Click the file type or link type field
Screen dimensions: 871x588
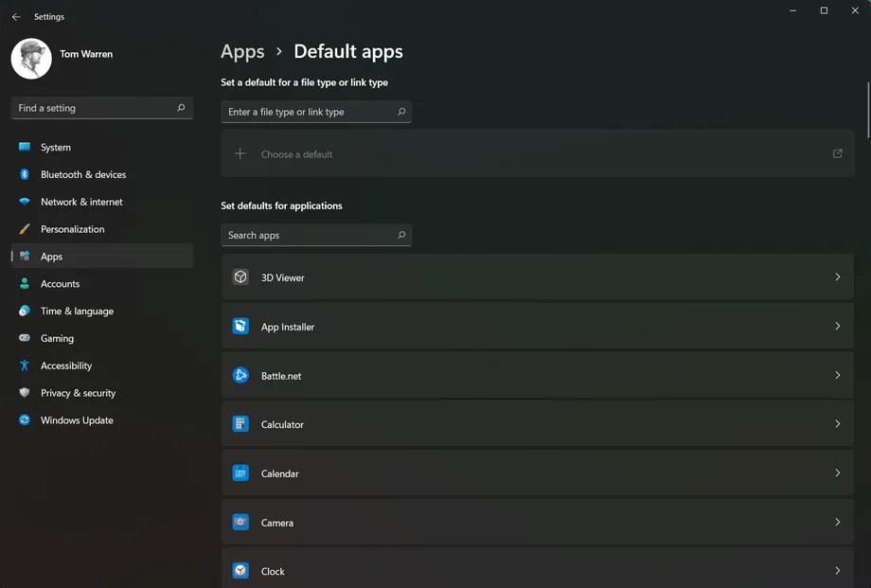pyautogui.click(x=316, y=112)
